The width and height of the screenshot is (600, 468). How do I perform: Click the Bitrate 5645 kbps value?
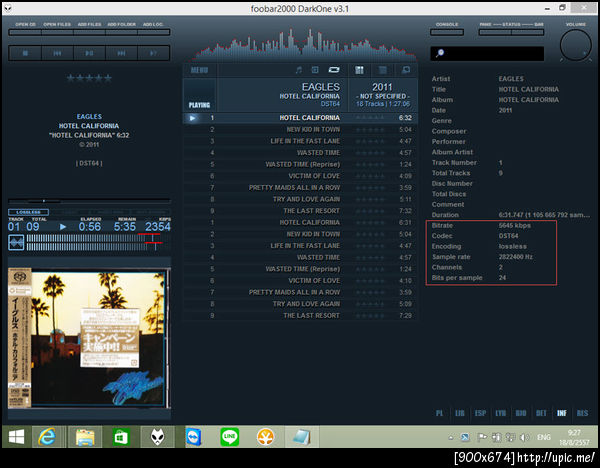[515, 226]
